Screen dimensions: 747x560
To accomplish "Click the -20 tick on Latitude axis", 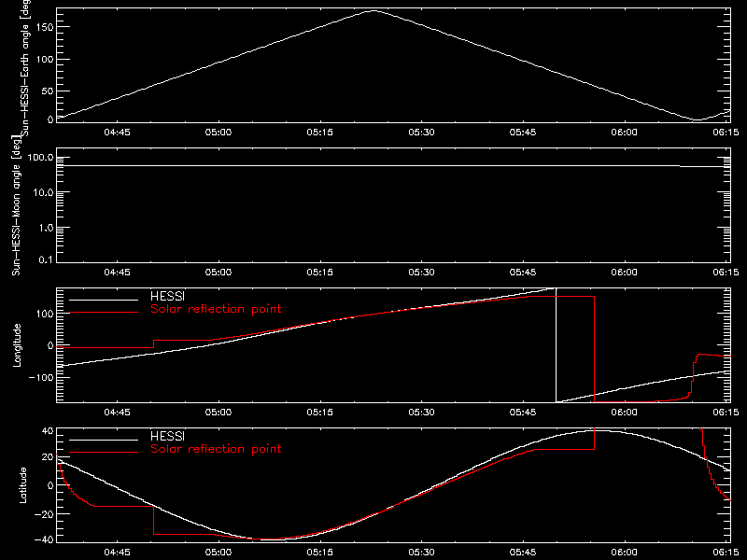I will point(44,514).
